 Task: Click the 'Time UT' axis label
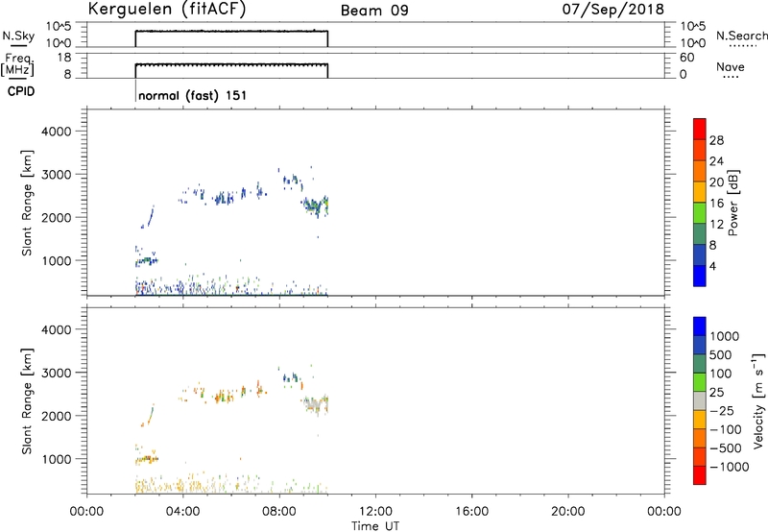pyautogui.click(x=375, y=526)
